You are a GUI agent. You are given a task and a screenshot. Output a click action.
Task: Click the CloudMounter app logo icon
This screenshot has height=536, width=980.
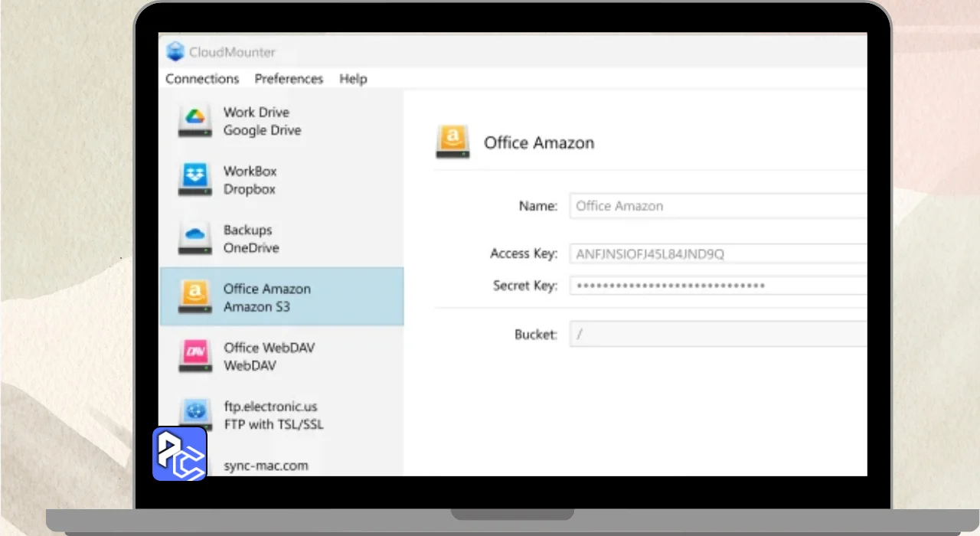(x=175, y=52)
